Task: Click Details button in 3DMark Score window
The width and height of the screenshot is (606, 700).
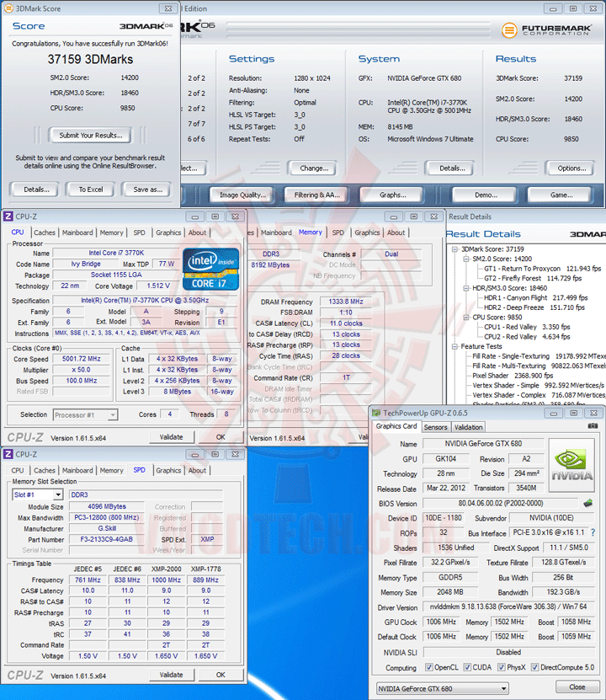Action: pos(36,190)
